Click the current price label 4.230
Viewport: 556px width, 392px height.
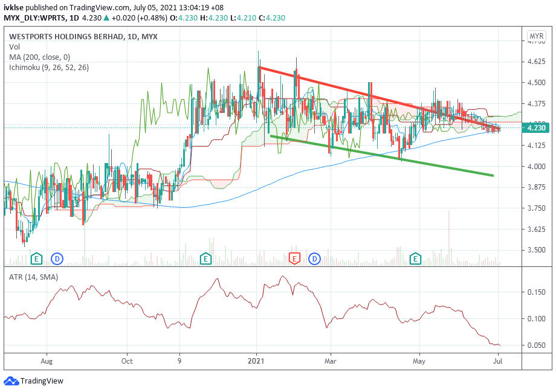[x=535, y=127]
